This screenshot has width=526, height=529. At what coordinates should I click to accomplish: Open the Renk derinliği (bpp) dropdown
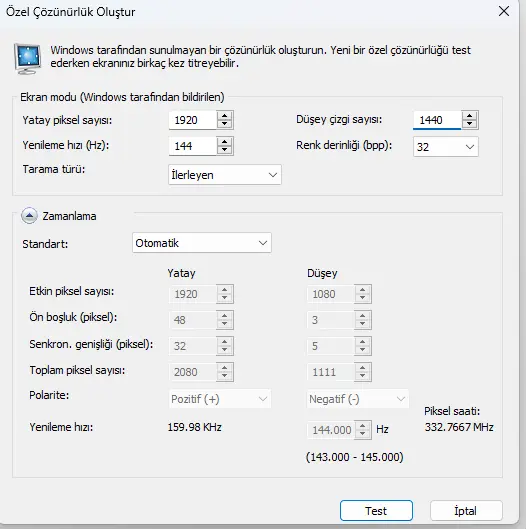446,147
